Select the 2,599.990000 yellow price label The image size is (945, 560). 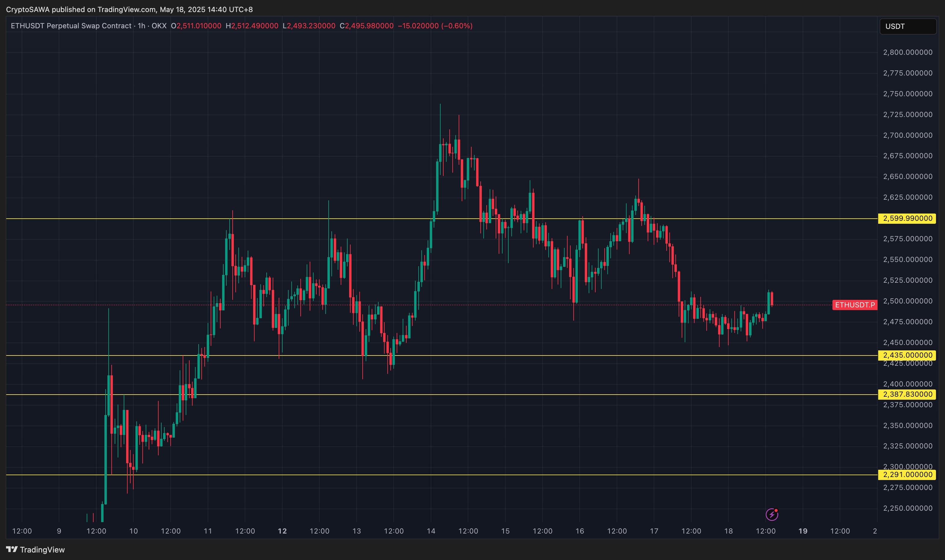[907, 218]
